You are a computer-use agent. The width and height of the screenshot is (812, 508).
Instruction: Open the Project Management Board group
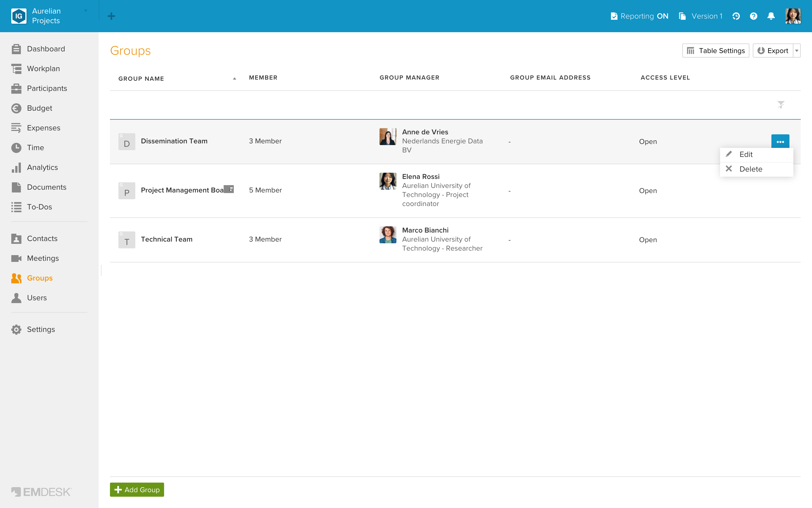[182, 190]
